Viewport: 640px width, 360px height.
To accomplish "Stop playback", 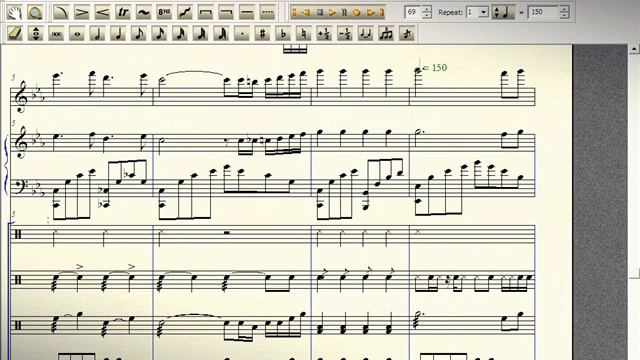I will pos(320,13).
